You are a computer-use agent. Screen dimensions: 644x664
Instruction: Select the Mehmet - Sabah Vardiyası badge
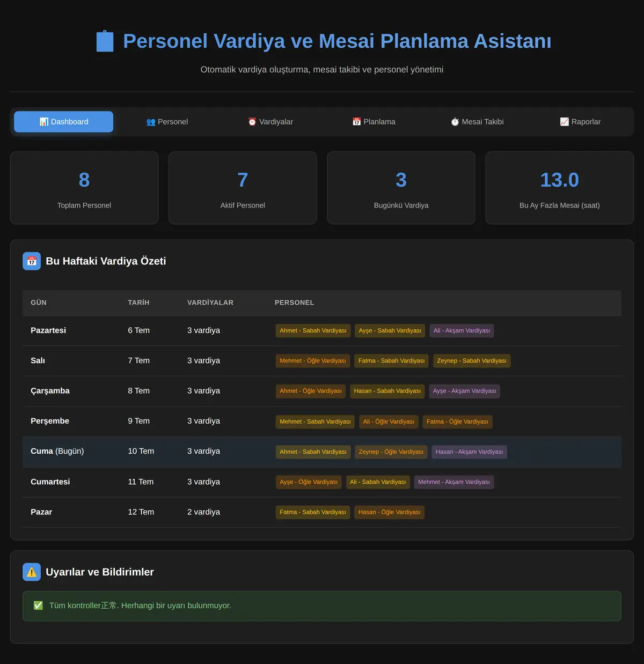click(315, 422)
